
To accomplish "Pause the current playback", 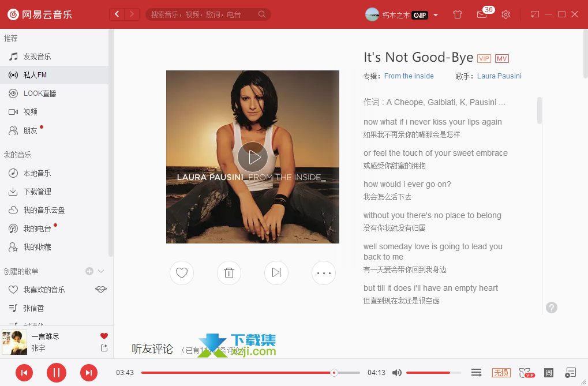I will [56, 373].
